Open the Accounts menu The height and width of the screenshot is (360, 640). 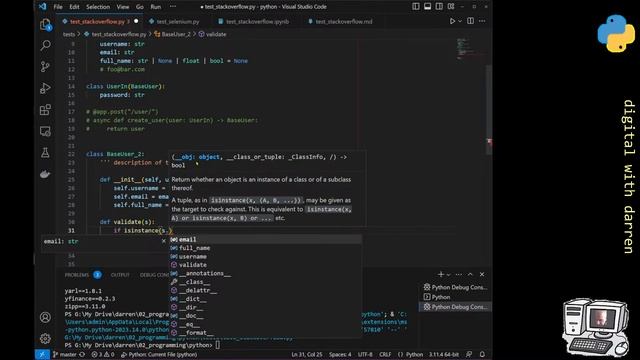[45, 317]
